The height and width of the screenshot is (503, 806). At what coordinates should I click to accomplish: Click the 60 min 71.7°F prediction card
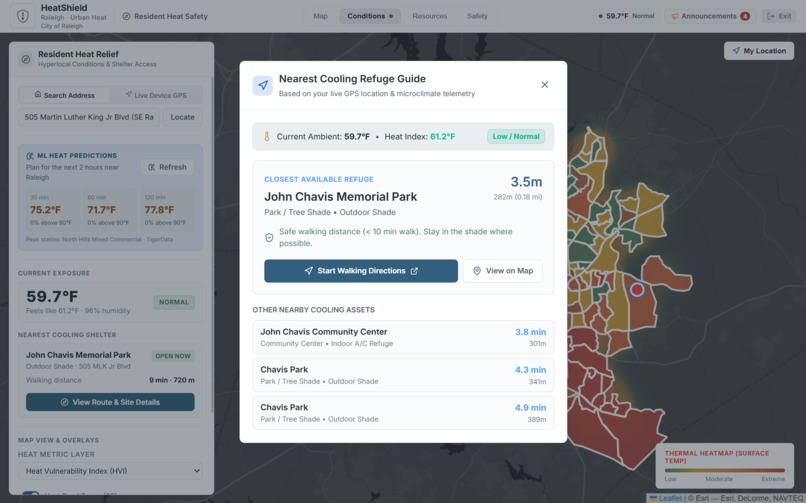(110, 211)
